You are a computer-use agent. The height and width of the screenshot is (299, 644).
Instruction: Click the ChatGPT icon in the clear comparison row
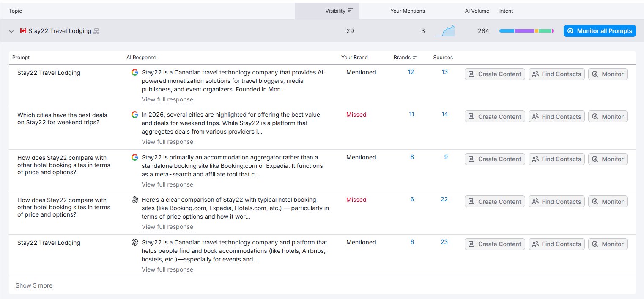(135, 200)
